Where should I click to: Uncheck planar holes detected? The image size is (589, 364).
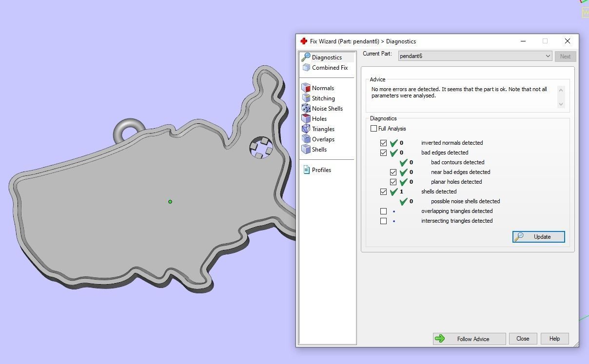click(393, 182)
